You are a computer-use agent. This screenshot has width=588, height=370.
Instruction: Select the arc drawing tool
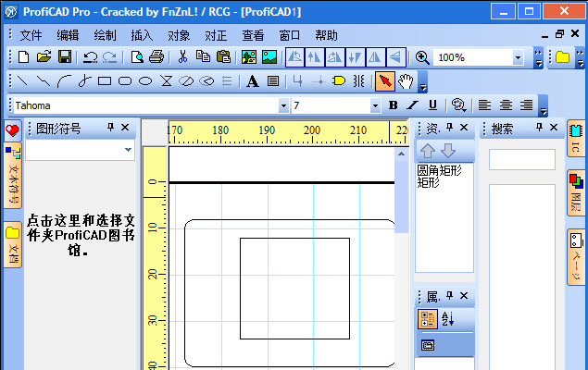click(x=64, y=81)
